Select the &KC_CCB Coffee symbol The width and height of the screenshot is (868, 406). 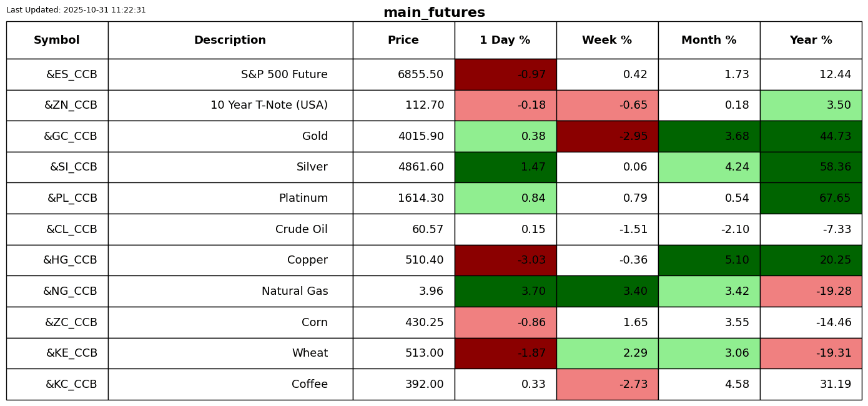71,385
